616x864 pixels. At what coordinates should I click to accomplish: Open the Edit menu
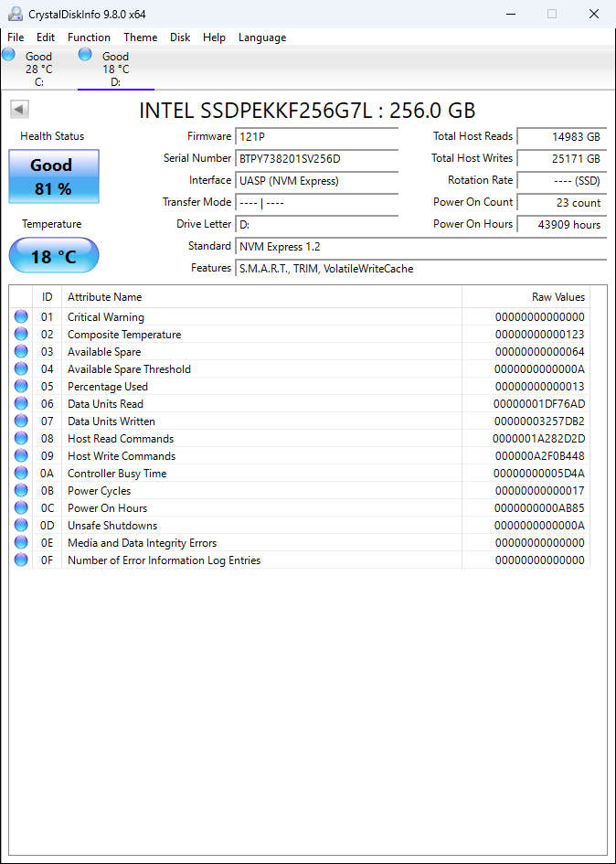46,37
